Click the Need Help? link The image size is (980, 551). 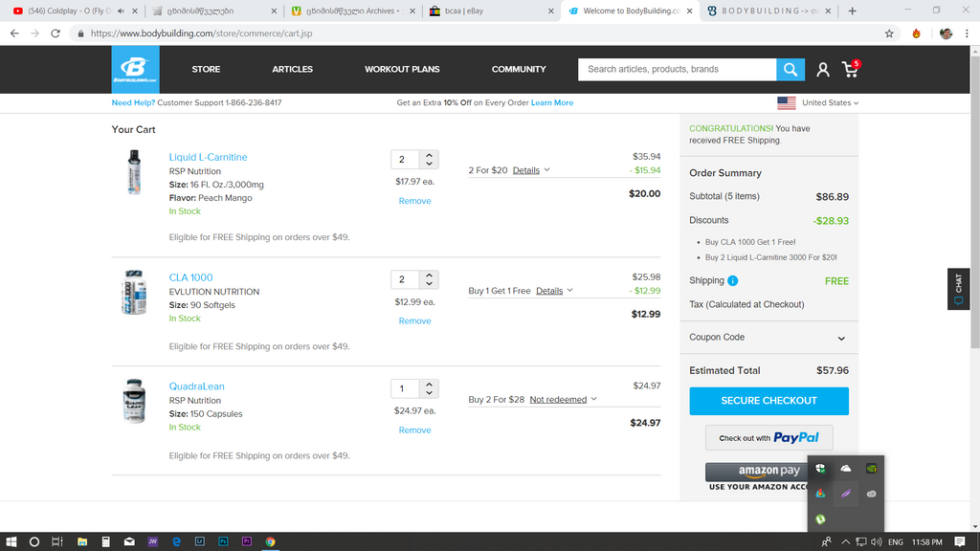[x=133, y=103]
